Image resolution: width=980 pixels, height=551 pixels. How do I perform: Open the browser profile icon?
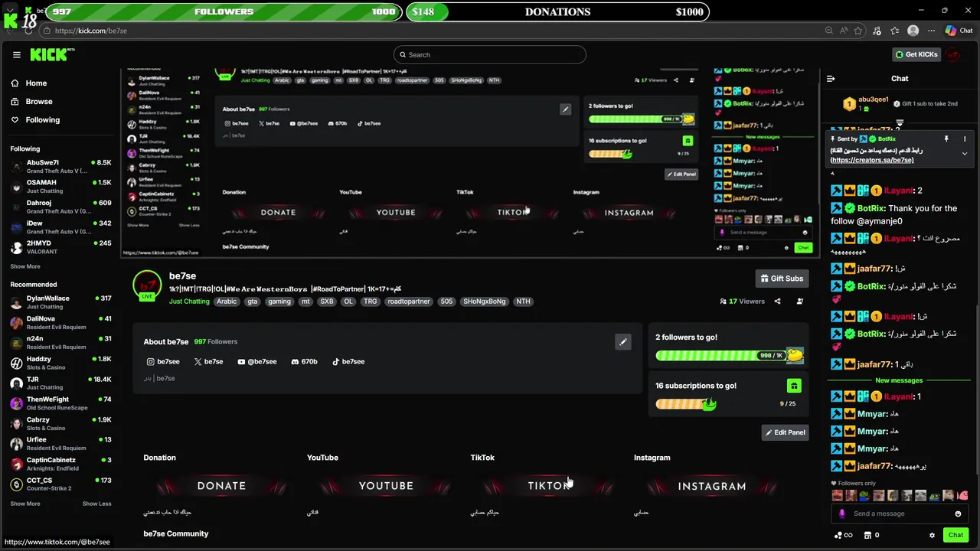pos(913,31)
